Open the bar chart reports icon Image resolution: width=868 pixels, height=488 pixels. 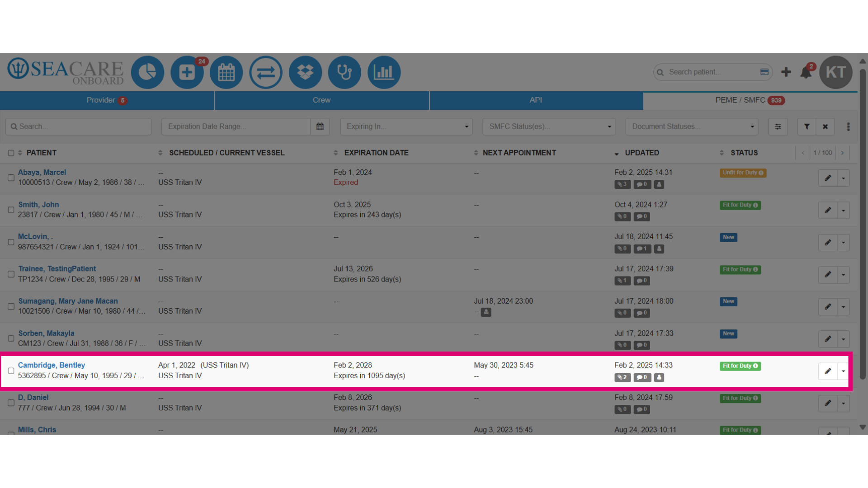click(x=384, y=72)
